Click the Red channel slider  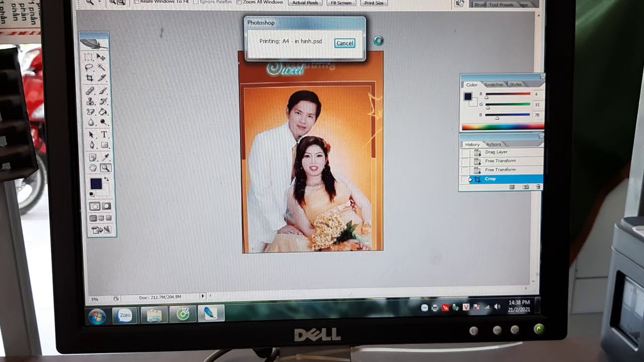point(508,95)
